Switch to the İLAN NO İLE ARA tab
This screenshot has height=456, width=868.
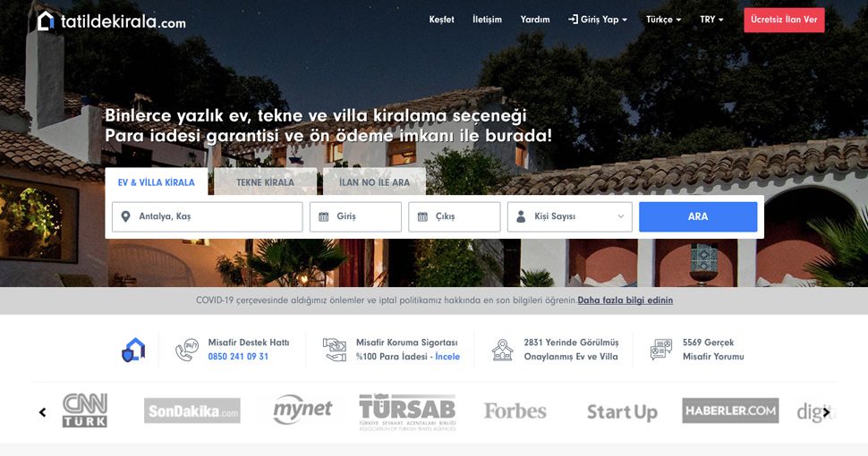374,182
